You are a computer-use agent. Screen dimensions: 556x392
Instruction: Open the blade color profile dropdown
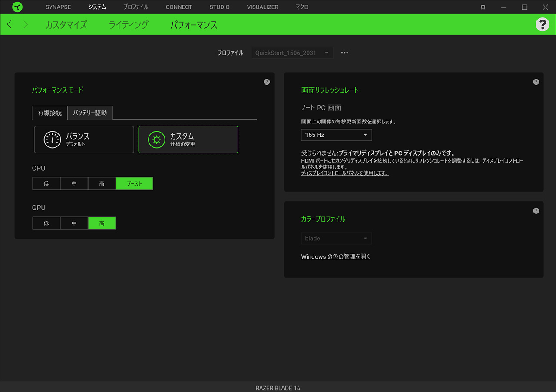[336, 239]
